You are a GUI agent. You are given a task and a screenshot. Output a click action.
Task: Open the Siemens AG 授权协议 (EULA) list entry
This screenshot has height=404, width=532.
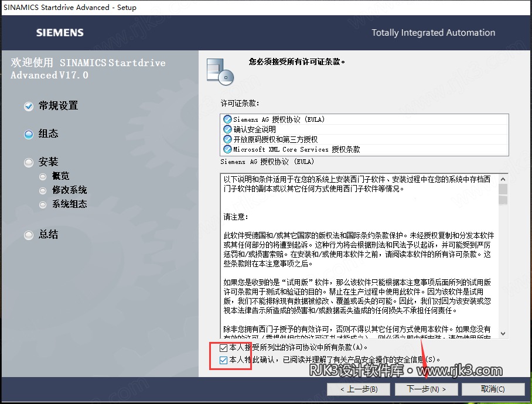tap(364, 119)
